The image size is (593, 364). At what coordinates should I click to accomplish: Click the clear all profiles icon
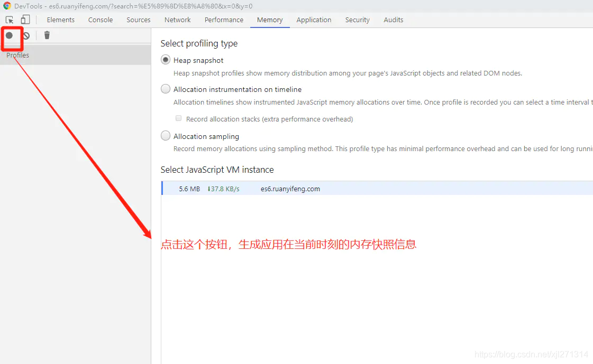point(26,35)
